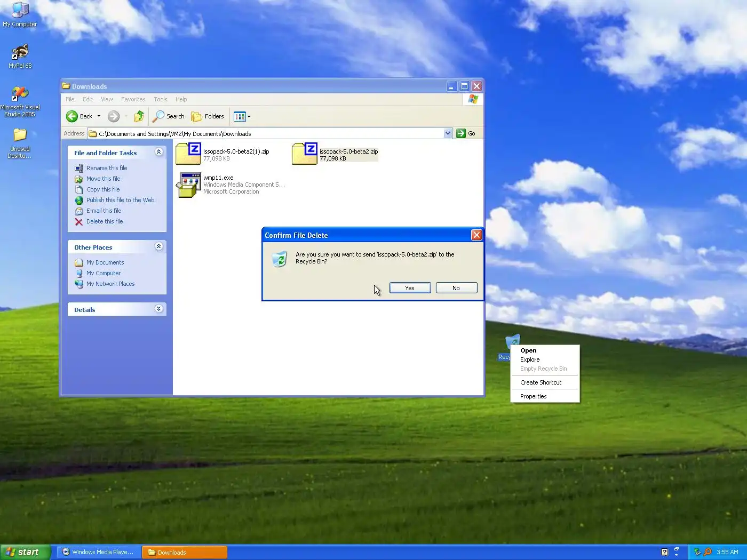The width and height of the screenshot is (747, 560).
Task: Collapse File and Folder Tasks panel
Action: point(158,152)
